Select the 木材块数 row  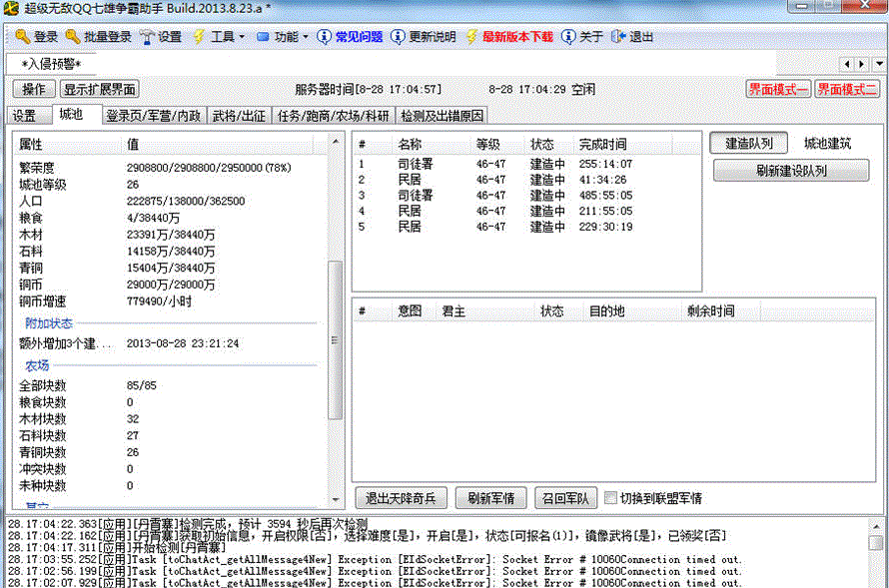[x=170, y=419]
